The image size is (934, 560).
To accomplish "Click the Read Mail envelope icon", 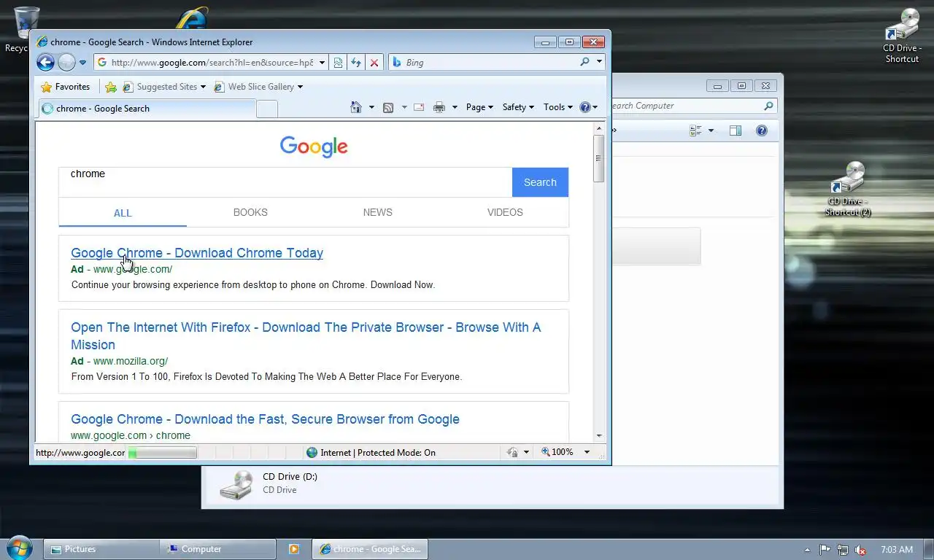I will click(x=419, y=107).
